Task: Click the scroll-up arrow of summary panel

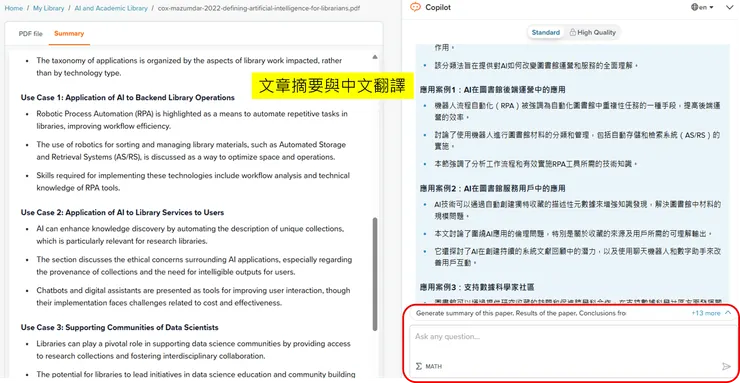Action: pyautogui.click(x=375, y=57)
